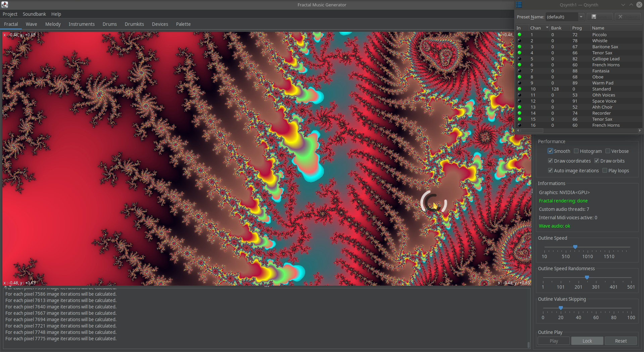Click the Qsynth window menu icon
The width and height of the screenshot is (644, 352).
pyautogui.click(x=519, y=5)
